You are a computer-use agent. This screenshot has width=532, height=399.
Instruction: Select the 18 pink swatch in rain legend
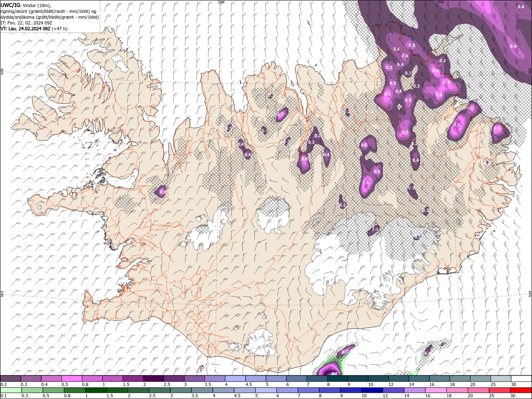tap(457, 390)
